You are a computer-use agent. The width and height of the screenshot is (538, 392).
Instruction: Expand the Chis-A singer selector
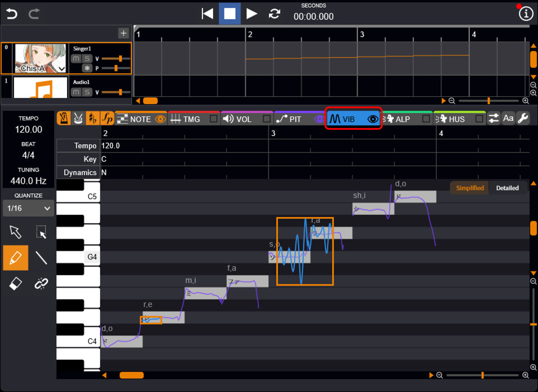(x=62, y=68)
